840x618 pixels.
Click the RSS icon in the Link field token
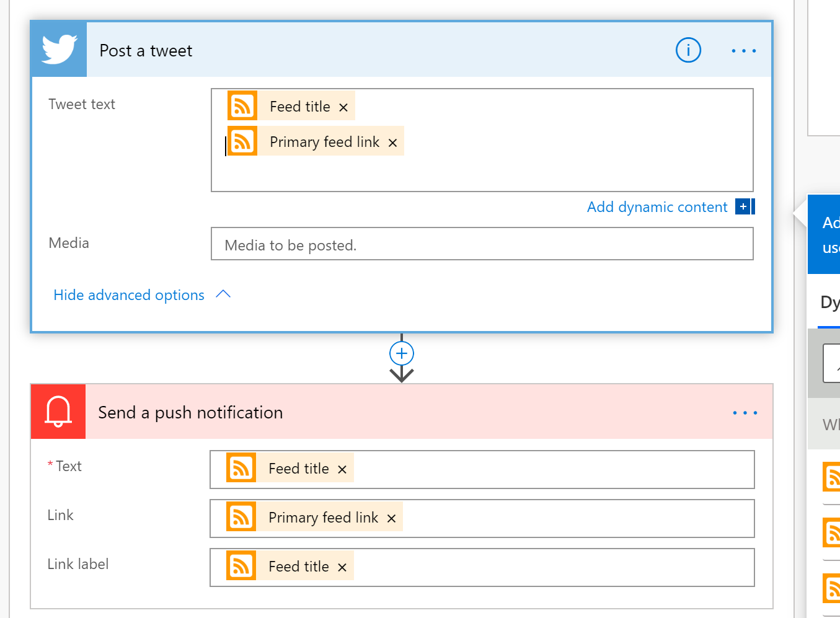(241, 516)
